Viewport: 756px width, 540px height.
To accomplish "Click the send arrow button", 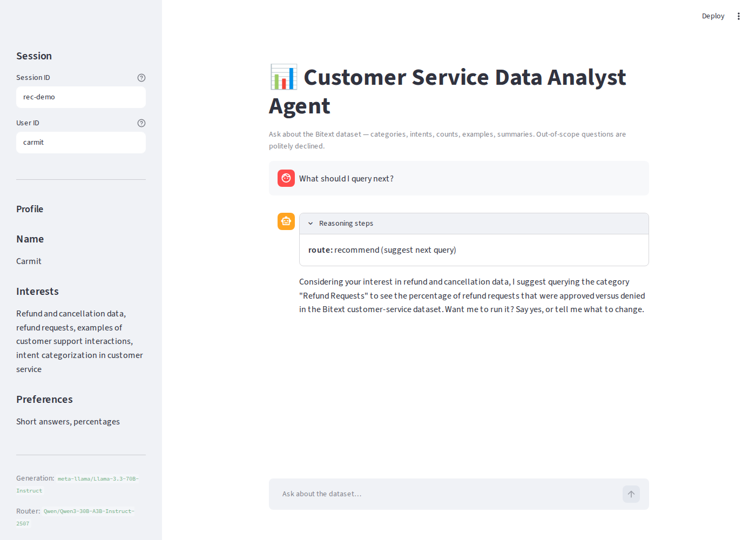I will tap(631, 494).
